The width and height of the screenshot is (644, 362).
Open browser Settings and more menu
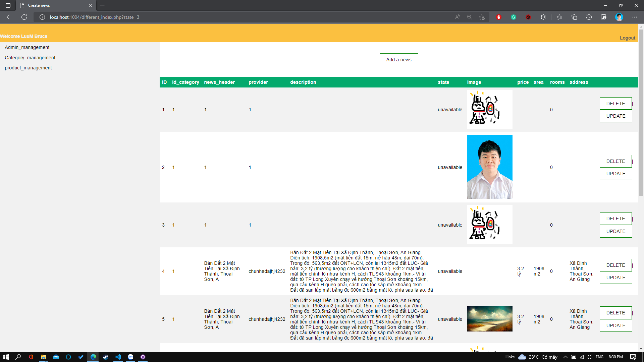pos(634,17)
